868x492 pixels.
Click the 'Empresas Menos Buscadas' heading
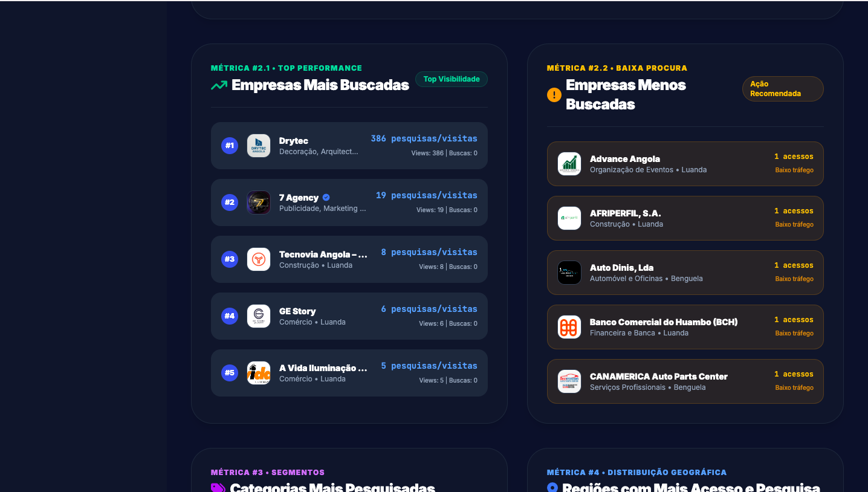(x=626, y=95)
